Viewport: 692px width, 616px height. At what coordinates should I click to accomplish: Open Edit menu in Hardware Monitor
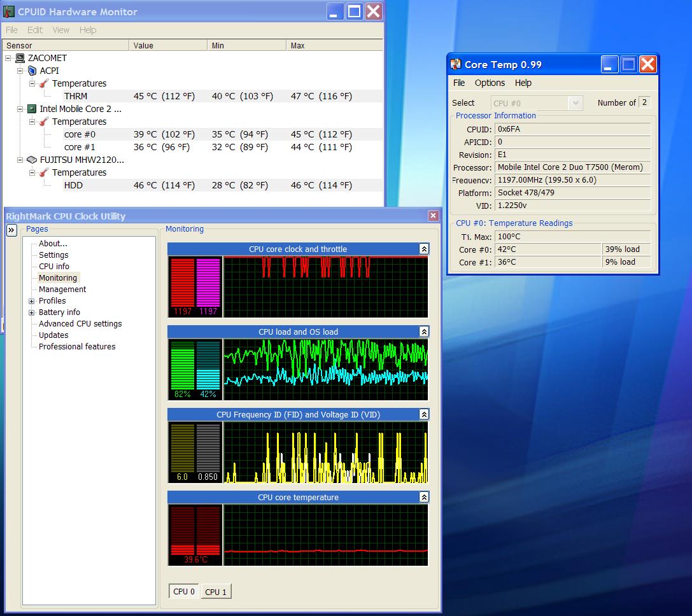[35, 30]
